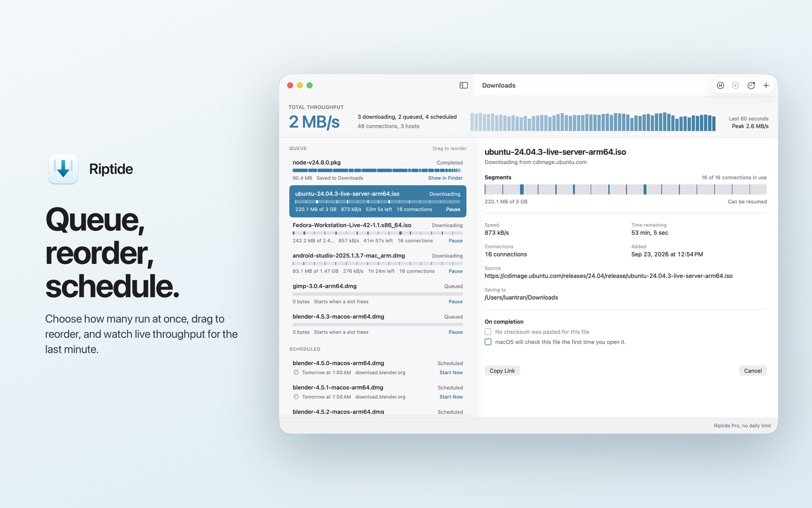The height and width of the screenshot is (508, 812).
Task: Click the throughput history bar graph
Action: 593,122
